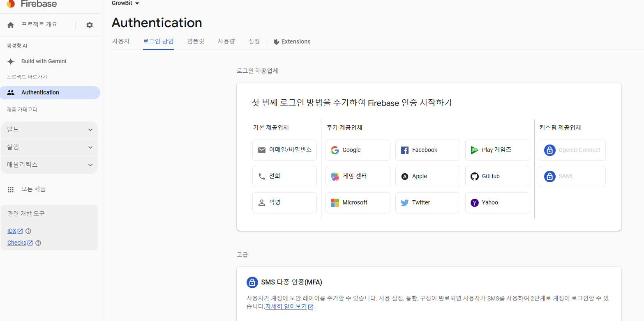Click the Extensions puzzle icon

click(x=277, y=42)
